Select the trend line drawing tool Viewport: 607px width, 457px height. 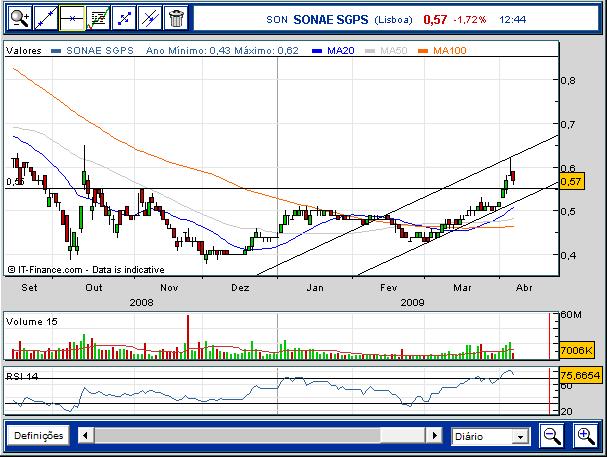(x=46, y=18)
